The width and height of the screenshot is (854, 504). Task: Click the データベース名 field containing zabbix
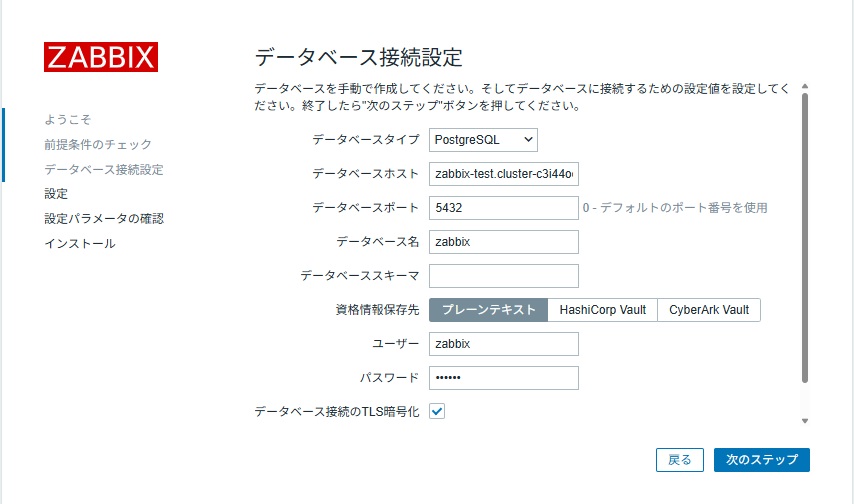pyautogui.click(x=504, y=242)
